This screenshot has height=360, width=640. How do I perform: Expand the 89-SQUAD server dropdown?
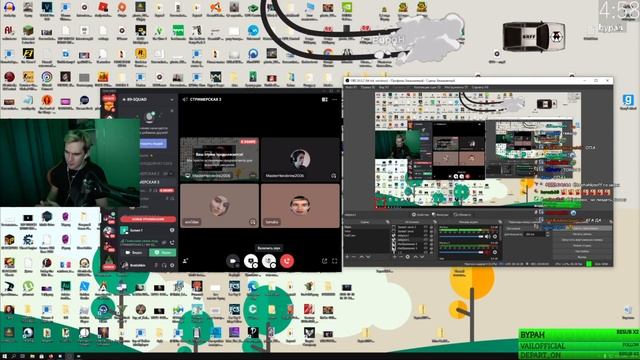172,100
